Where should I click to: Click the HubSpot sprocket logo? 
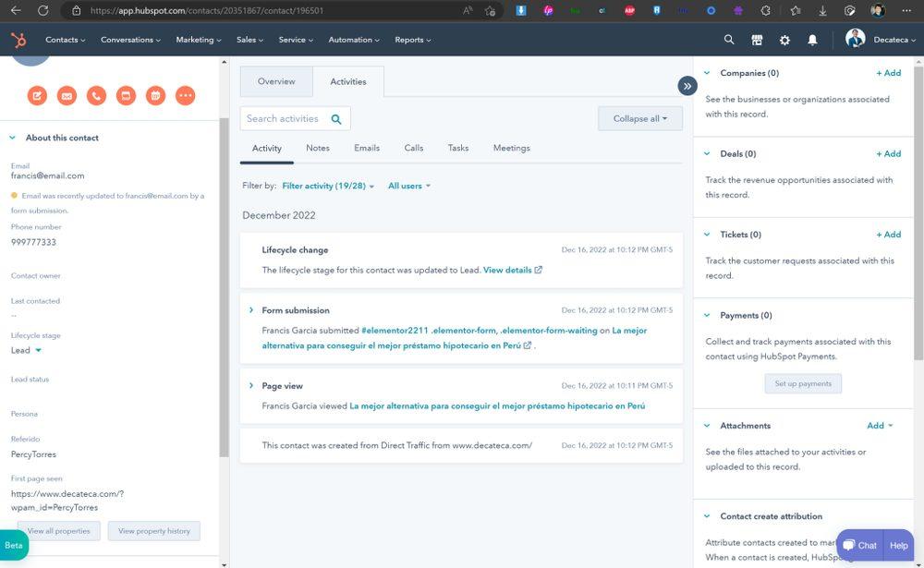pyautogui.click(x=18, y=40)
